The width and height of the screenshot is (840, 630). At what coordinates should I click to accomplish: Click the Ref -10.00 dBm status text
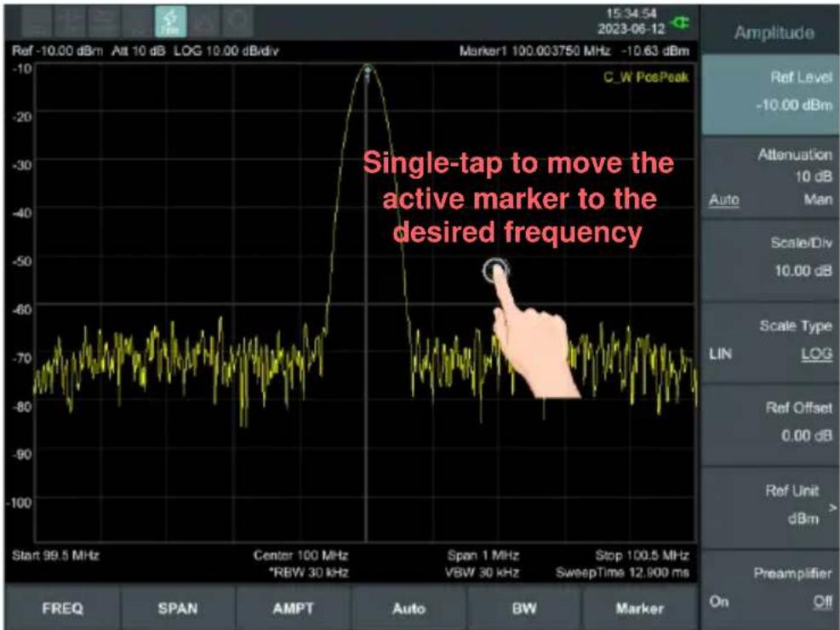click(57, 51)
